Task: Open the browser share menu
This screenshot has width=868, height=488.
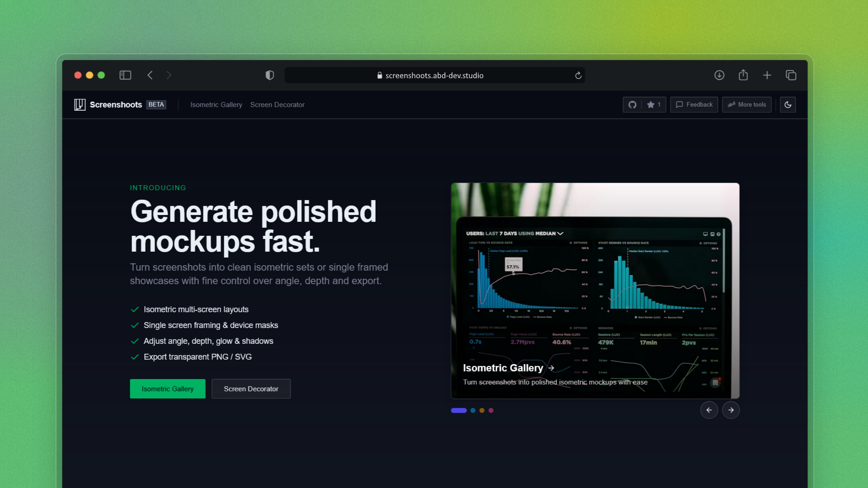Action: (x=743, y=75)
